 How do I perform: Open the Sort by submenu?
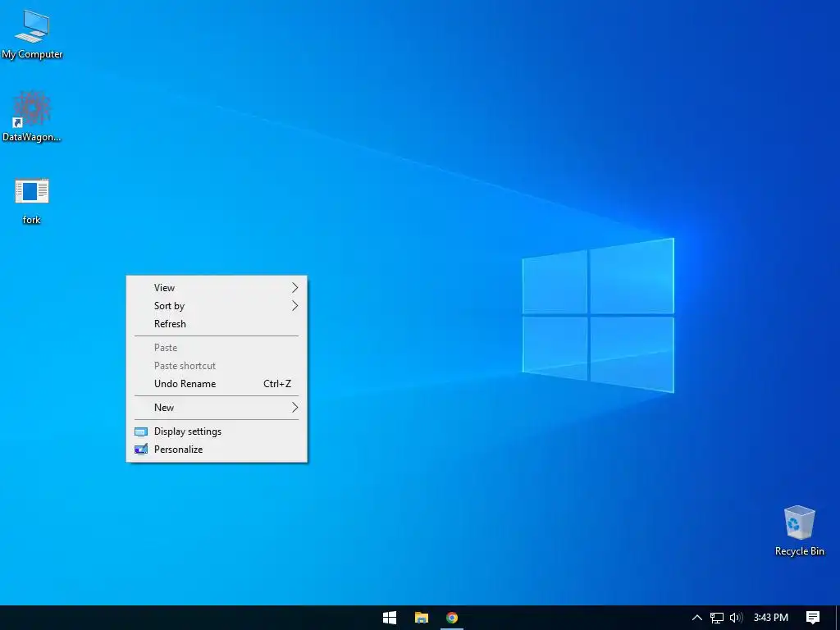(217, 306)
